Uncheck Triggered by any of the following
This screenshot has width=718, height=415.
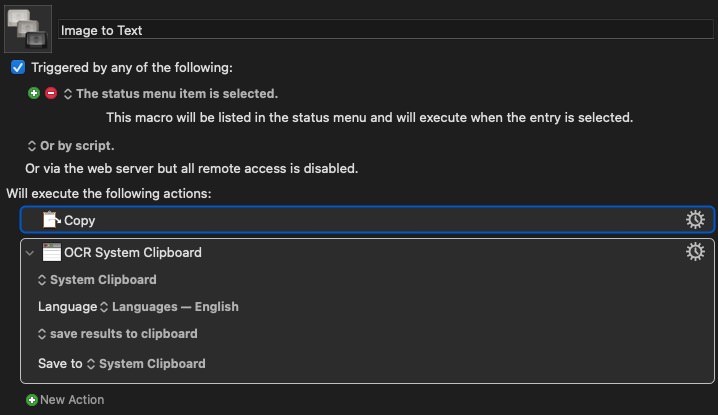tap(18, 67)
